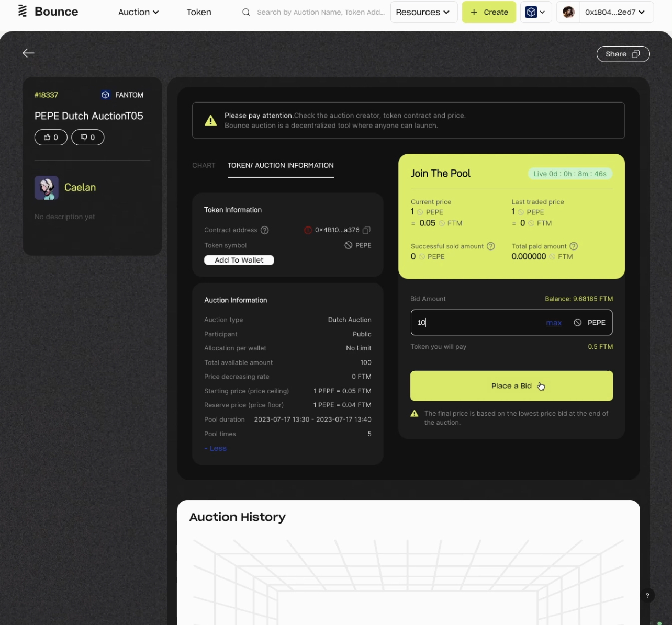The width and height of the screenshot is (672, 625).
Task: Go to Token in the navigation
Action: click(199, 12)
